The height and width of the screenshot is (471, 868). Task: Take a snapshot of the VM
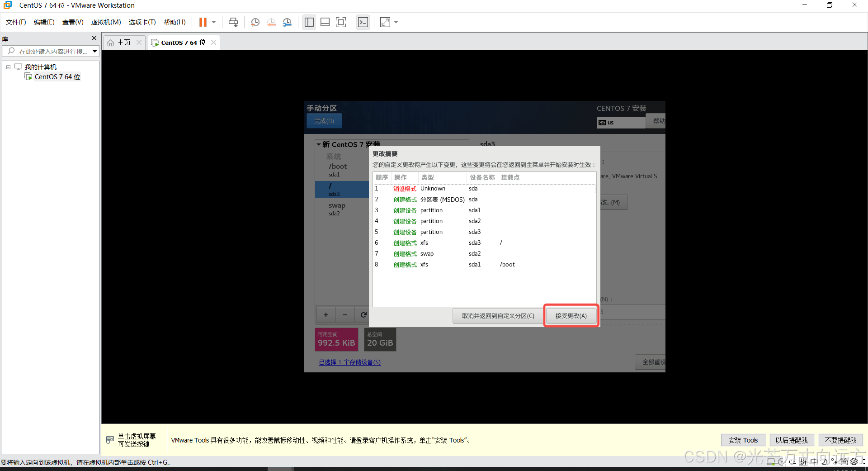255,22
